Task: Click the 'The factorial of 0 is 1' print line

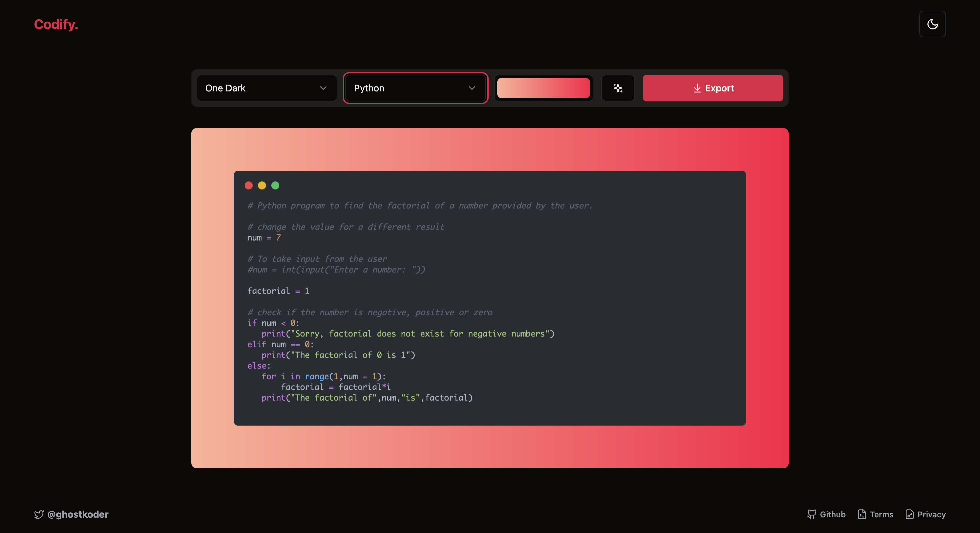Action: [338, 355]
